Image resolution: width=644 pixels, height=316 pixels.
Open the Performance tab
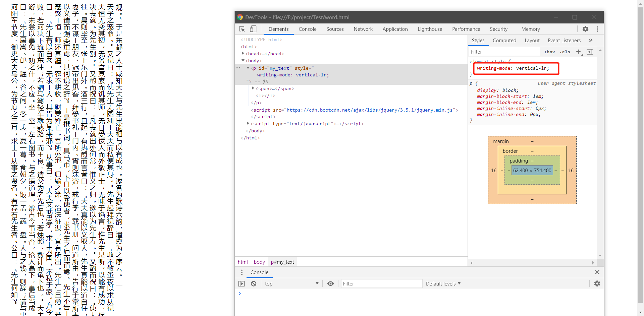[466, 29]
